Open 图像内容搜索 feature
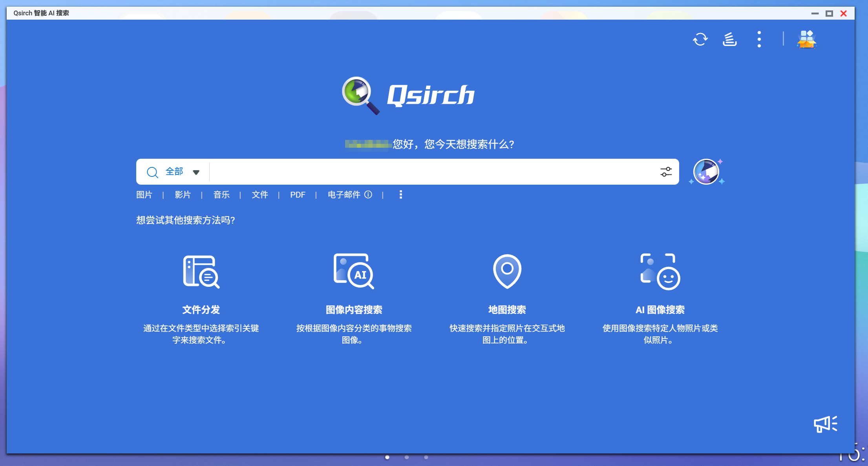Viewport: 868px width, 466px height. [354, 272]
